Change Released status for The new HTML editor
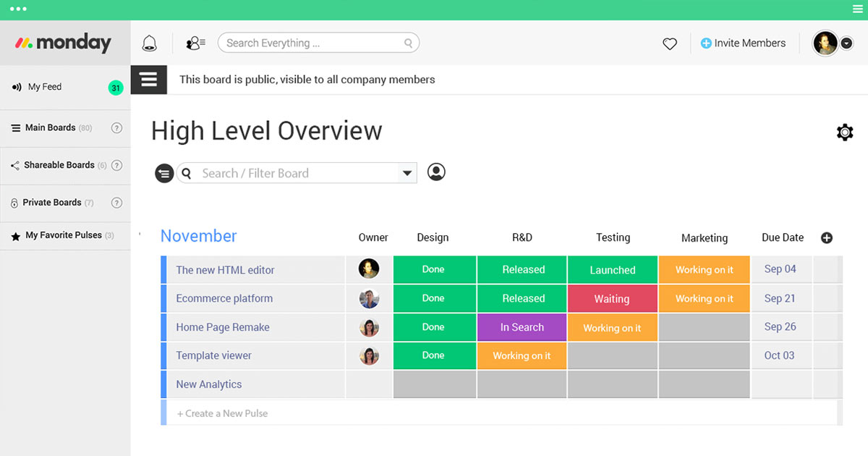The image size is (868, 456). tap(522, 269)
